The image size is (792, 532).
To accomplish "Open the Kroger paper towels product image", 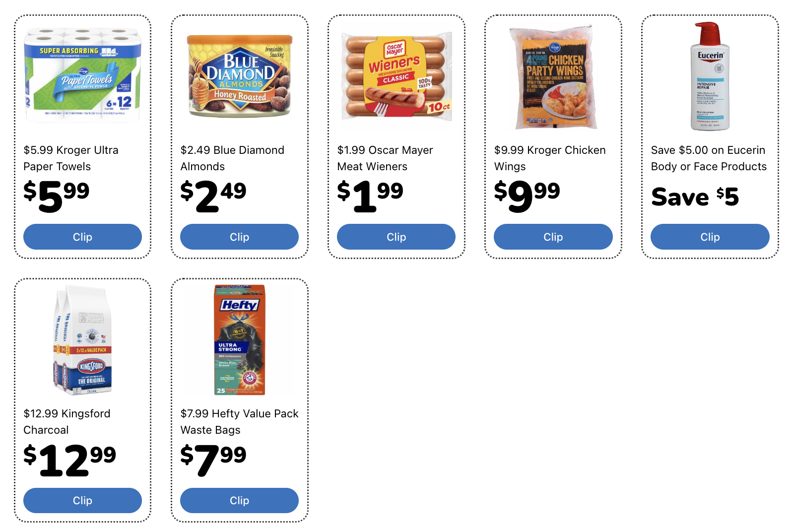I will click(x=82, y=75).
